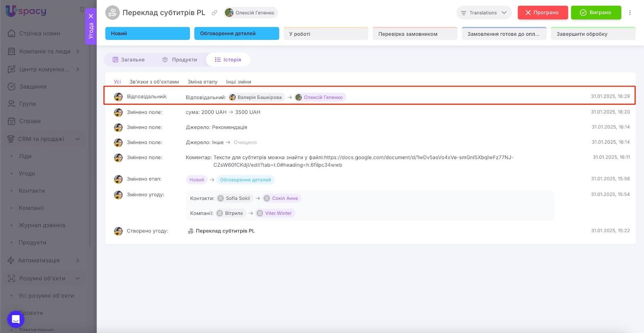Select the Перевірка замовником stage
644x333 pixels.
pyautogui.click(x=415, y=34)
